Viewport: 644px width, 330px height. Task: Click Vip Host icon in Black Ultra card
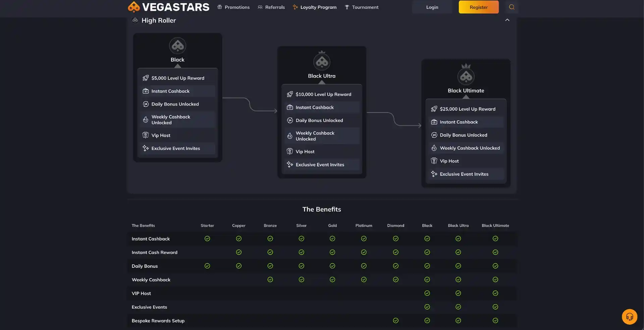(290, 152)
